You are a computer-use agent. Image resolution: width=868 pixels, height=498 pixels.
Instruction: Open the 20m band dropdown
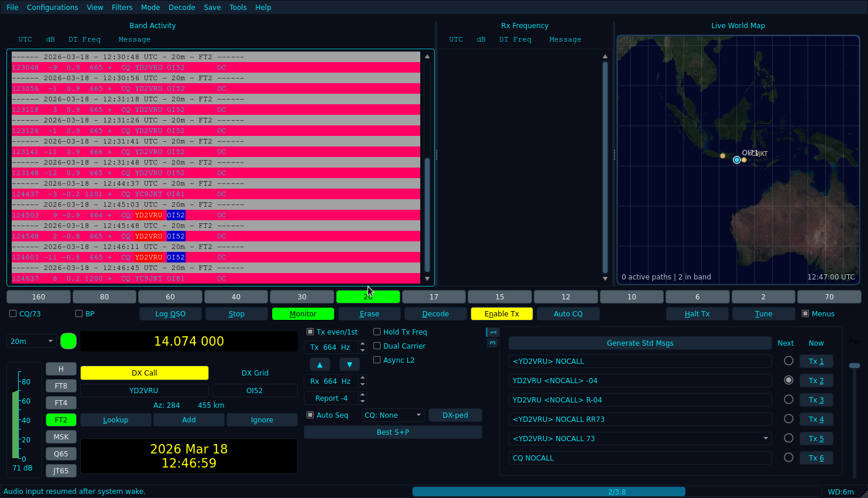(x=32, y=341)
